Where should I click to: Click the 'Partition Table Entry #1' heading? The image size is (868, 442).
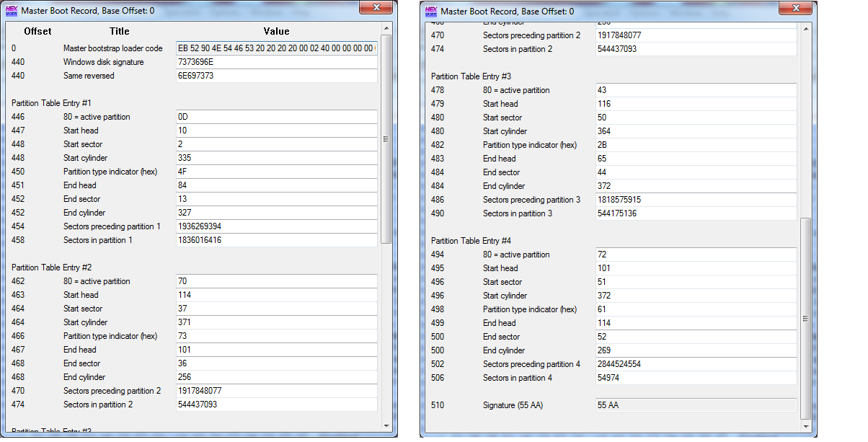coord(51,103)
